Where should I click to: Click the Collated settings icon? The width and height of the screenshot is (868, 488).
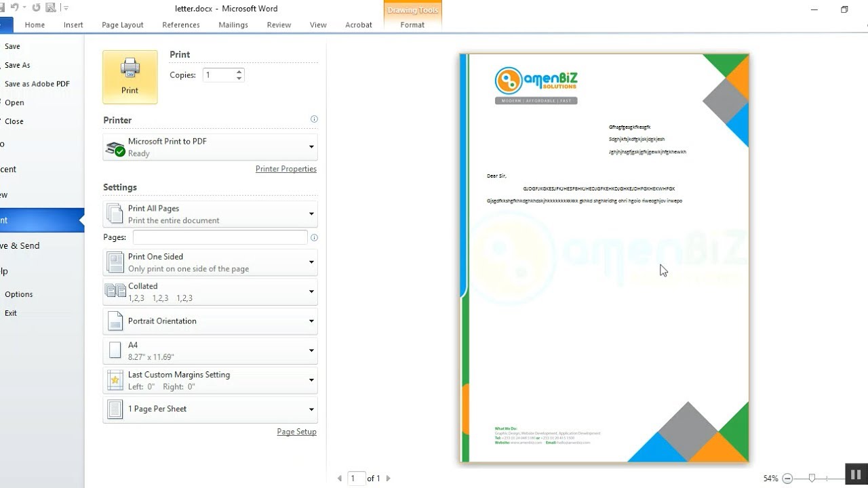114,291
